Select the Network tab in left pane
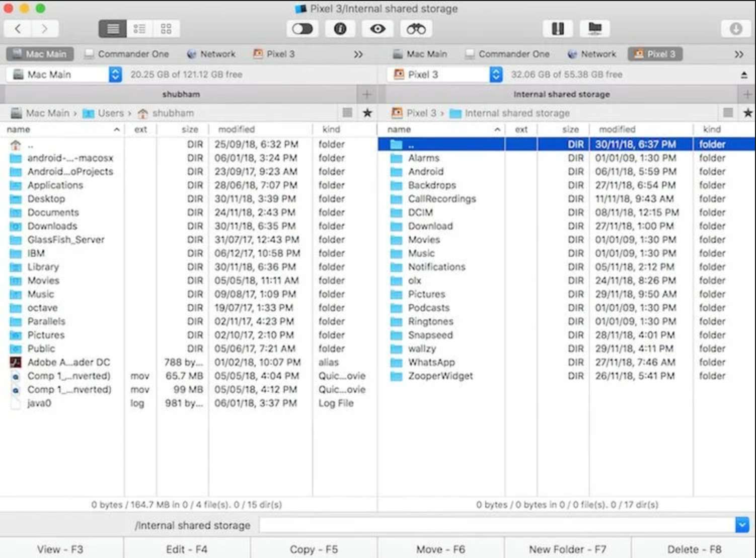The height and width of the screenshot is (558, 756). tap(211, 54)
